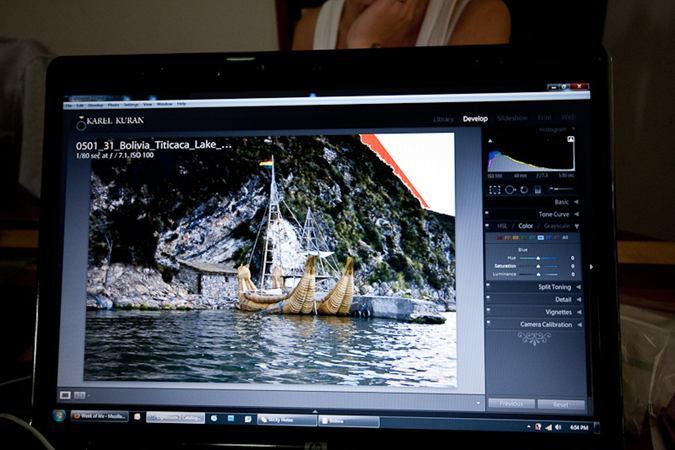
Task: Switch to HSL mode
Action: point(503,226)
